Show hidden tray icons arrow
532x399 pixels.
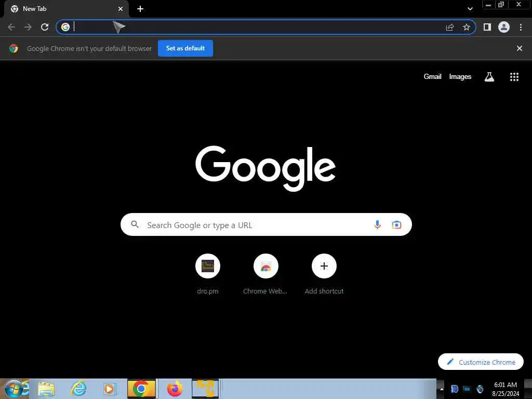[442, 389]
